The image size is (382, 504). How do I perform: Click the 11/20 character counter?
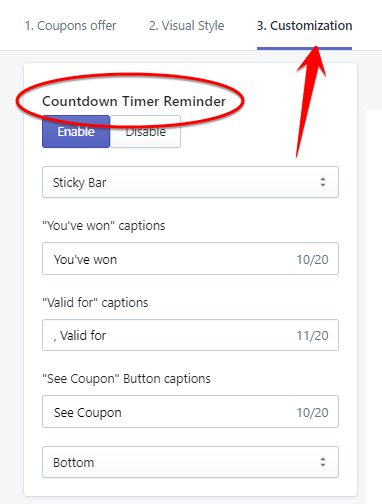click(313, 336)
